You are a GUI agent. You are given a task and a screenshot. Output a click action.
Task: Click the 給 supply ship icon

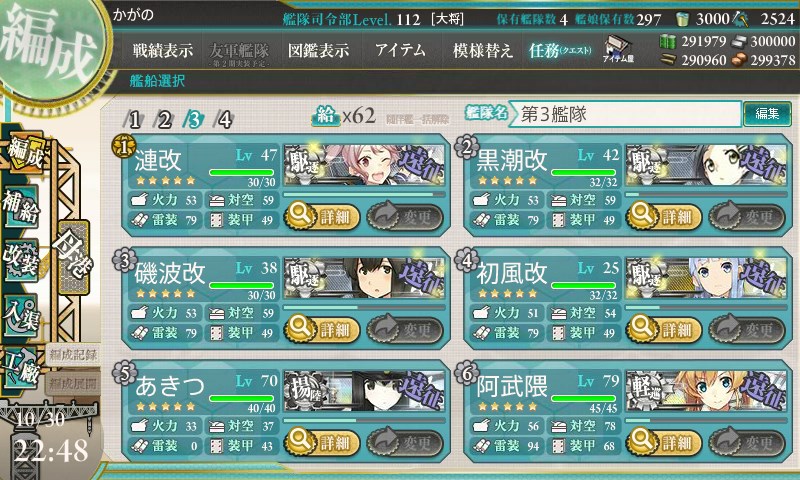pyautogui.click(x=326, y=117)
